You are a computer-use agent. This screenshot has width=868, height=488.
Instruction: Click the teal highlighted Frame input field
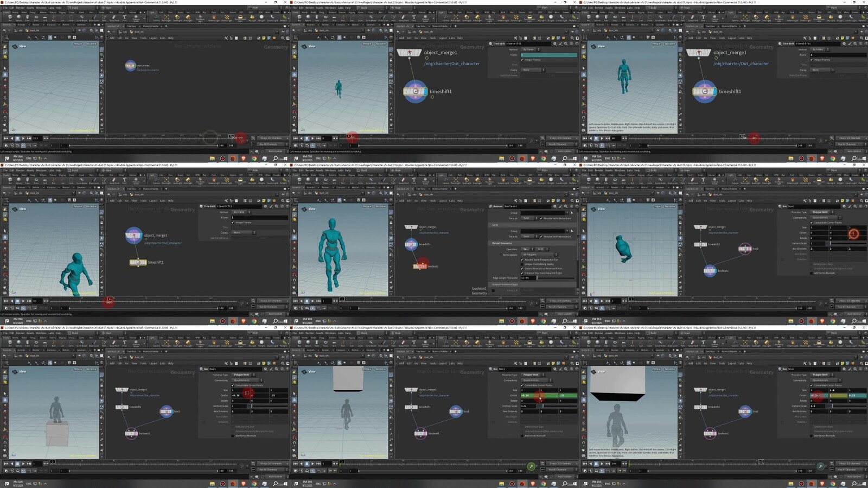[548, 55]
